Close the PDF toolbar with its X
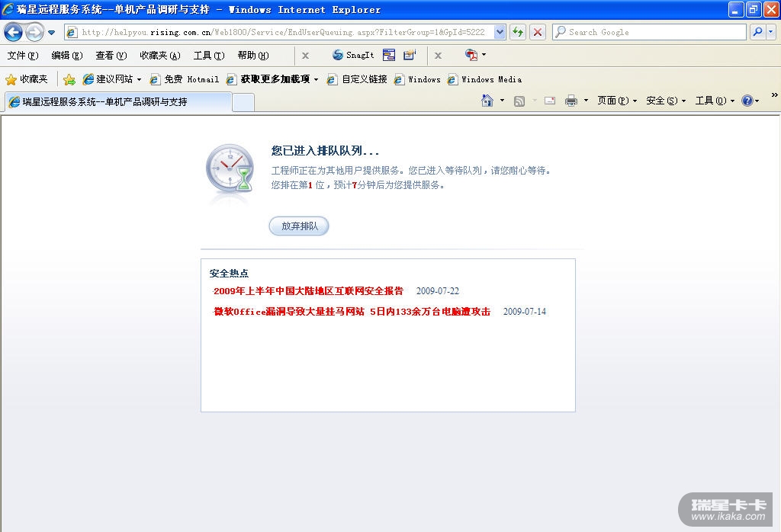This screenshot has width=781, height=532. coord(438,56)
